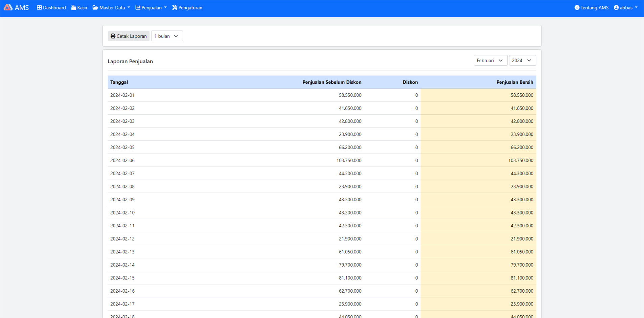Print the report with Cetak Laporan

click(129, 36)
